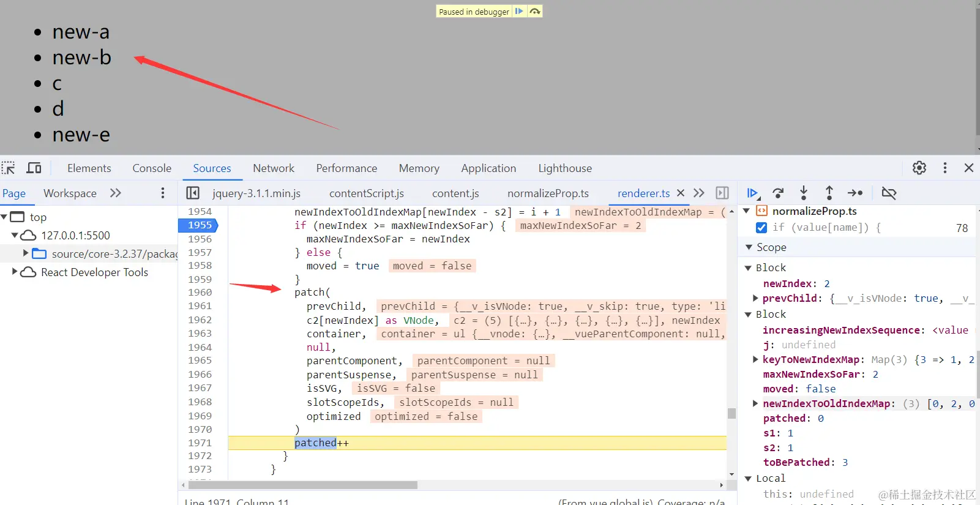Switch to the Console tab

coord(152,168)
